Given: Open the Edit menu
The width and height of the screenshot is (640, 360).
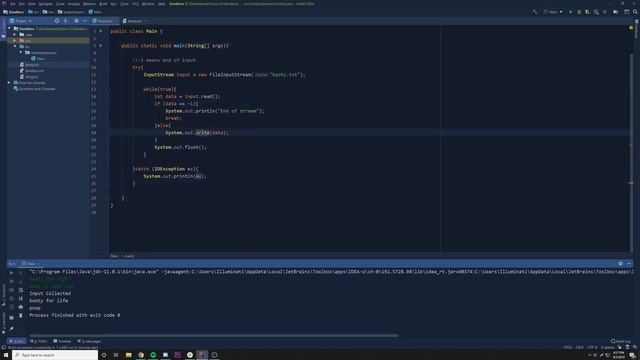Looking at the screenshot, I should [22, 4].
